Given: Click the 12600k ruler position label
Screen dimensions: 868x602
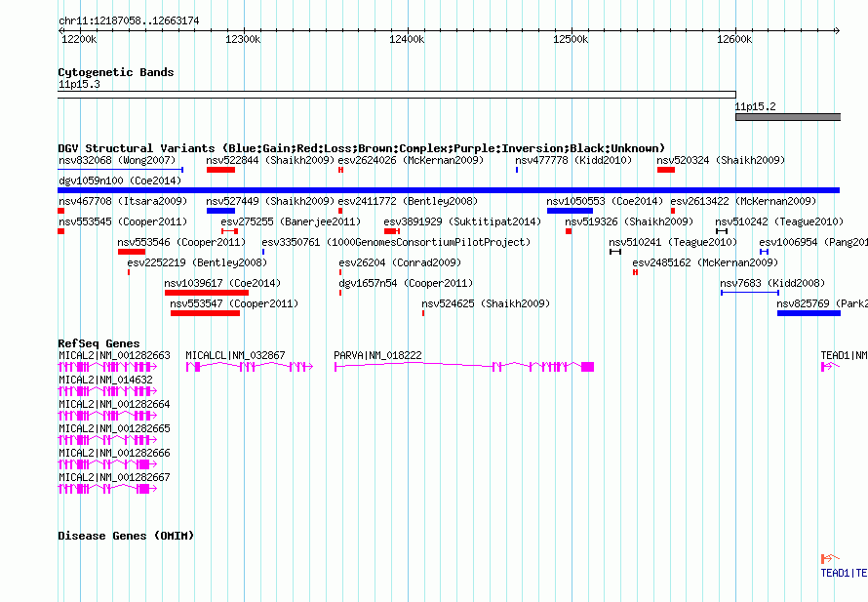Looking at the screenshot, I should [x=734, y=39].
